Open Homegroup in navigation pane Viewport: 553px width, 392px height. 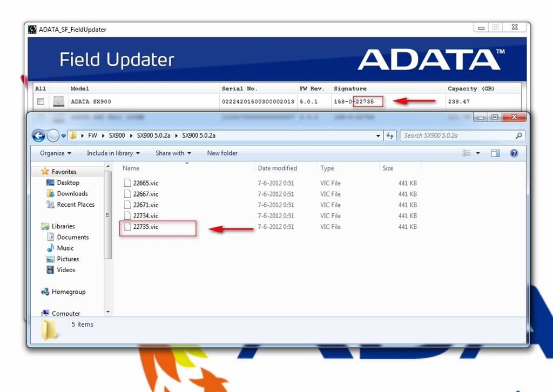[x=69, y=292]
